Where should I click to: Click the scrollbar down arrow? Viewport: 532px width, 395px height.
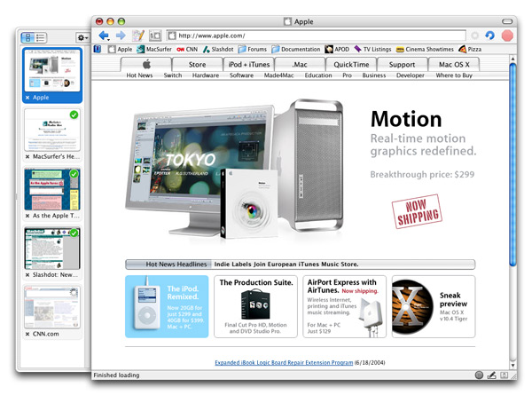click(513, 366)
